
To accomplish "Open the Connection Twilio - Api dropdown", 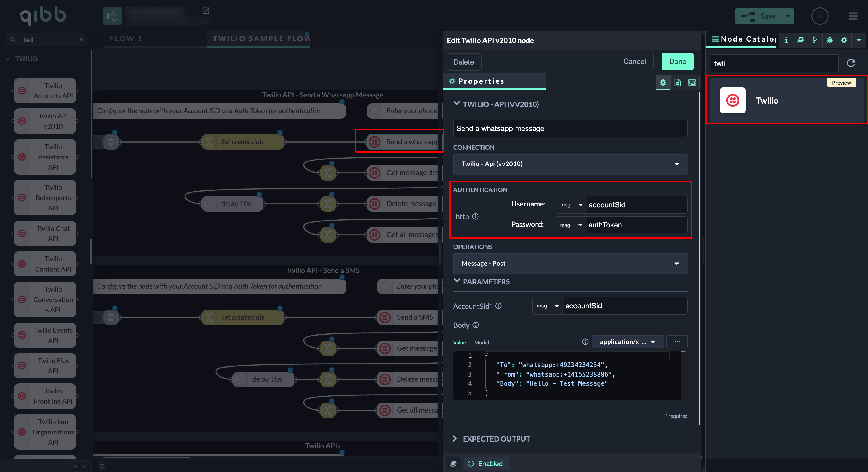I will tap(570, 164).
